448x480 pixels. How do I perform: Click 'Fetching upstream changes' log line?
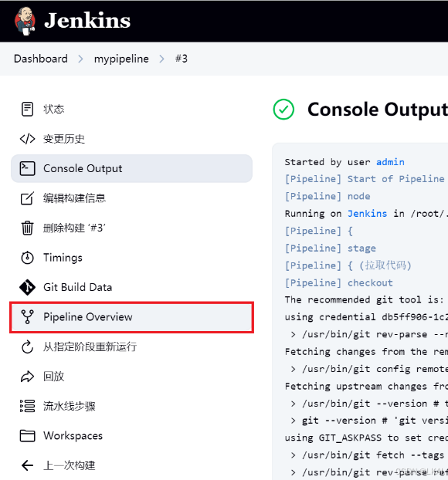click(366, 386)
